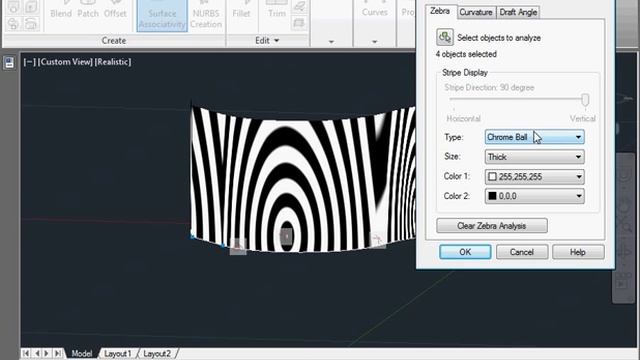Click the Horizontal slider label
Image resolution: width=640 pixels, height=360 pixels.
463,118
